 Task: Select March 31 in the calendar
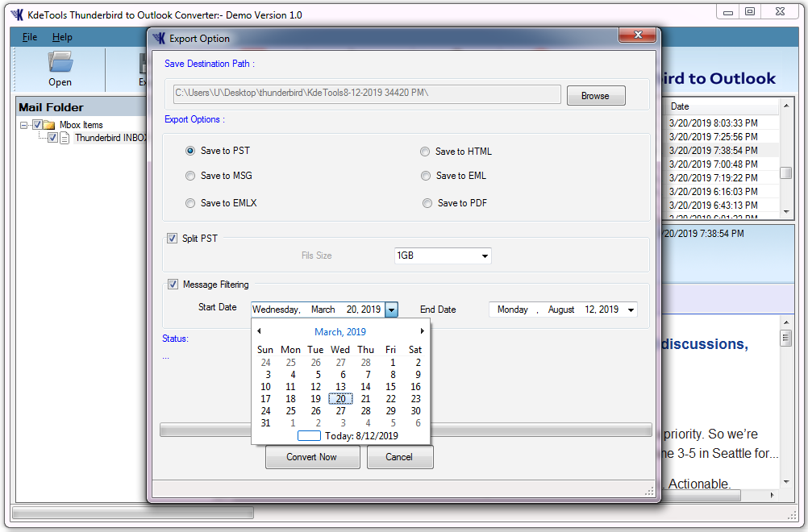pyautogui.click(x=265, y=423)
